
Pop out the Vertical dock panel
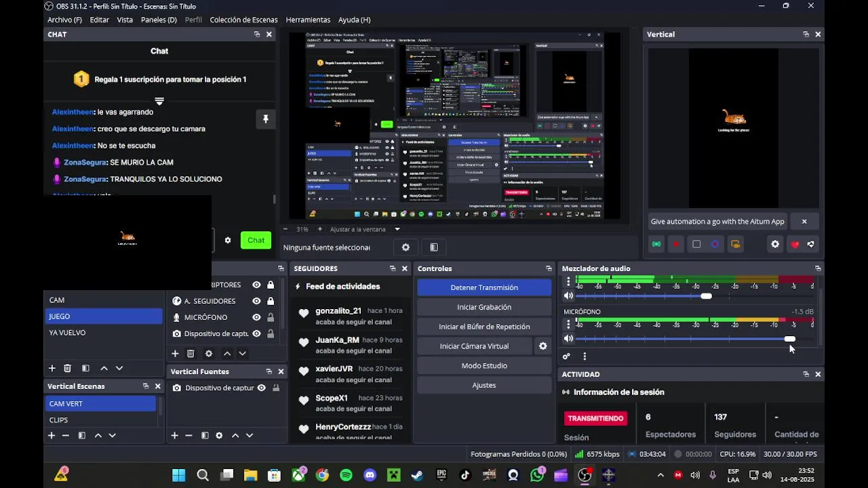(806, 34)
